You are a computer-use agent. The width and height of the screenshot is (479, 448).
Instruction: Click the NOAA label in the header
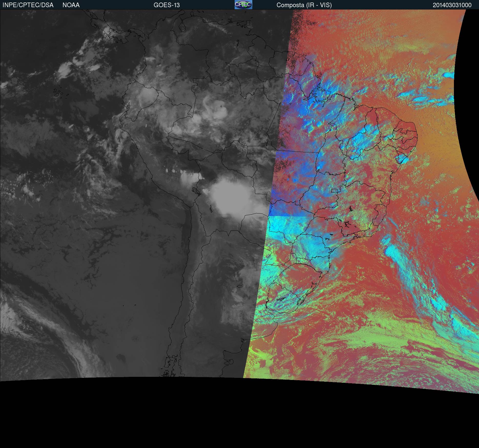71,5
